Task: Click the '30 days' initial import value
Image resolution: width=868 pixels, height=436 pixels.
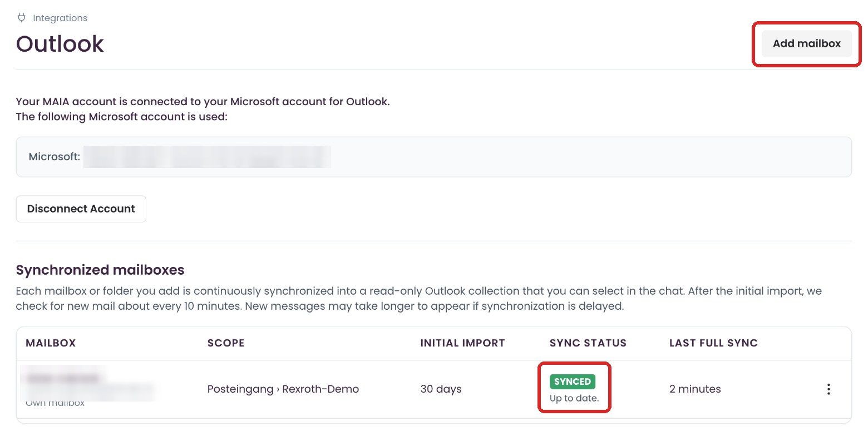Action: click(x=441, y=389)
